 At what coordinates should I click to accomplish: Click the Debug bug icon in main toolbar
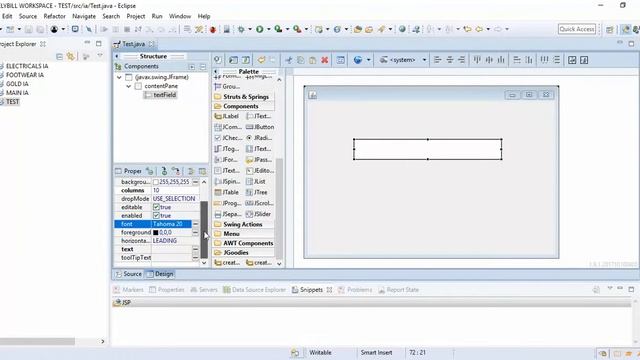[x=241, y=29]
